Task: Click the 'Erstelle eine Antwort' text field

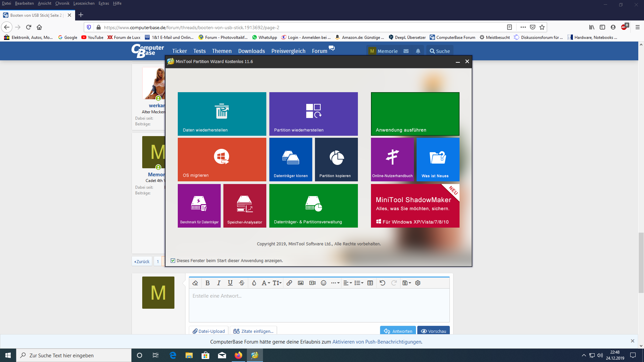Action: (x=319, y=304)
